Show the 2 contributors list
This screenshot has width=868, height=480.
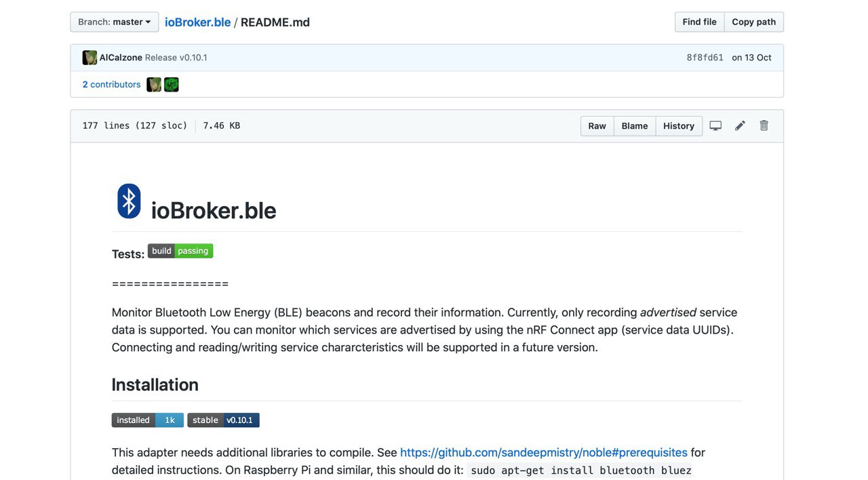point(111,85)
